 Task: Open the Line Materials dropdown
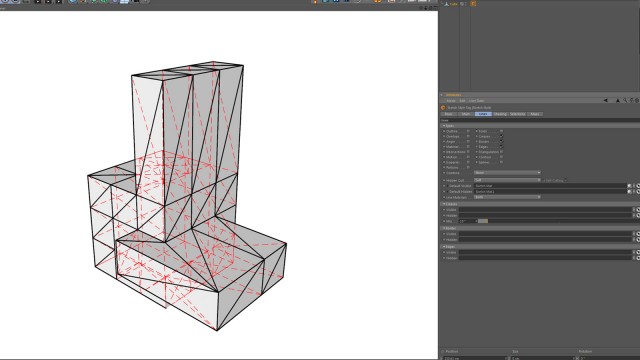[507, 197]
